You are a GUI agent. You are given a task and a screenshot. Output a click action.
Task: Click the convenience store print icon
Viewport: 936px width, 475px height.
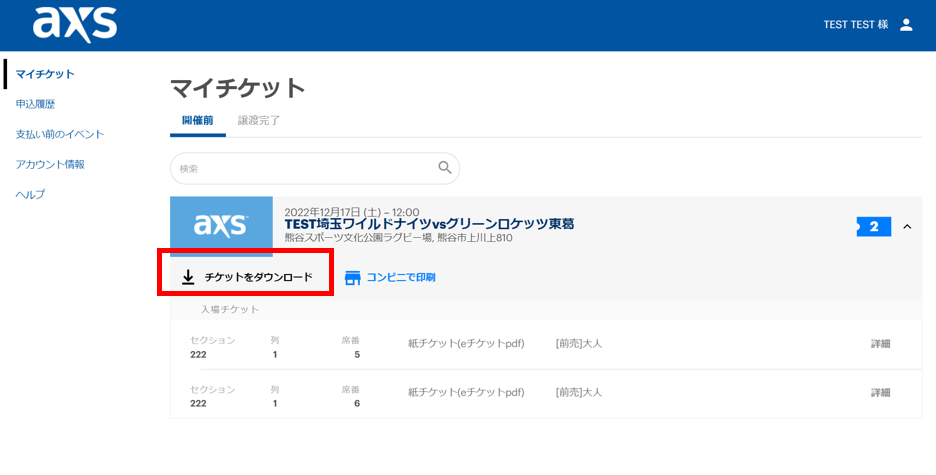[x=353, y=277]
